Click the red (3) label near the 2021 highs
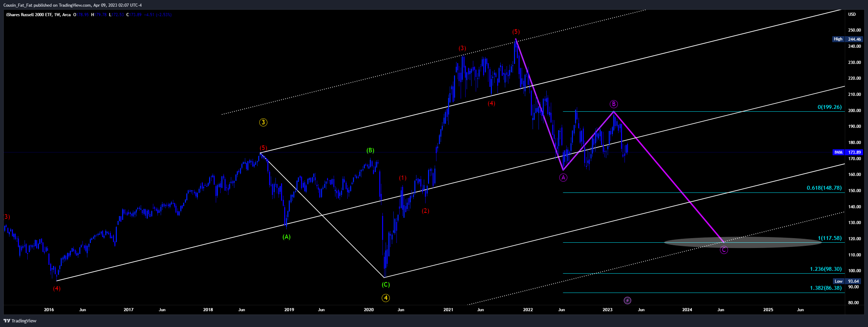This screenshot has height=327, width=868. click(x=462, y=48)
